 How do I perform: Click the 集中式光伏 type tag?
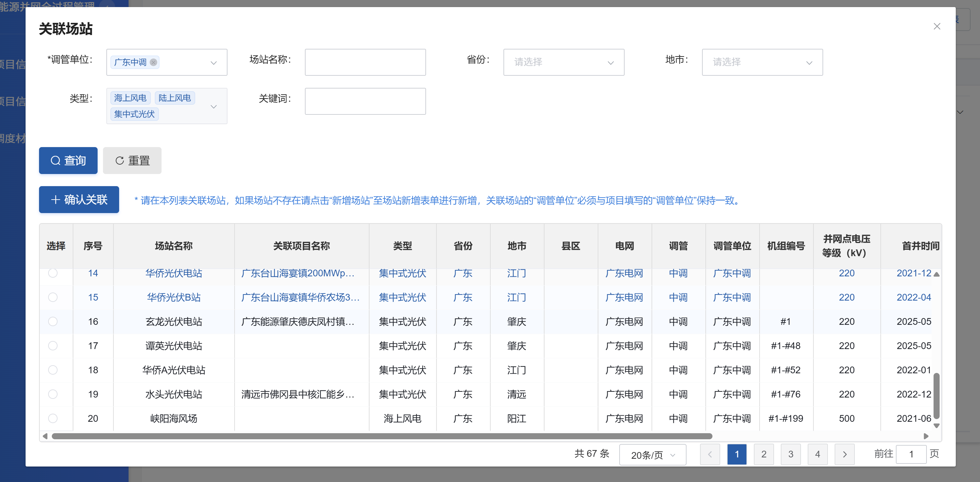click(x=134, y=114)
